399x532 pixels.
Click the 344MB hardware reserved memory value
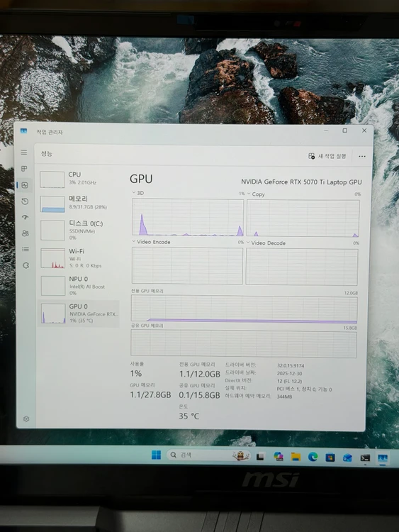pos(284,397)
